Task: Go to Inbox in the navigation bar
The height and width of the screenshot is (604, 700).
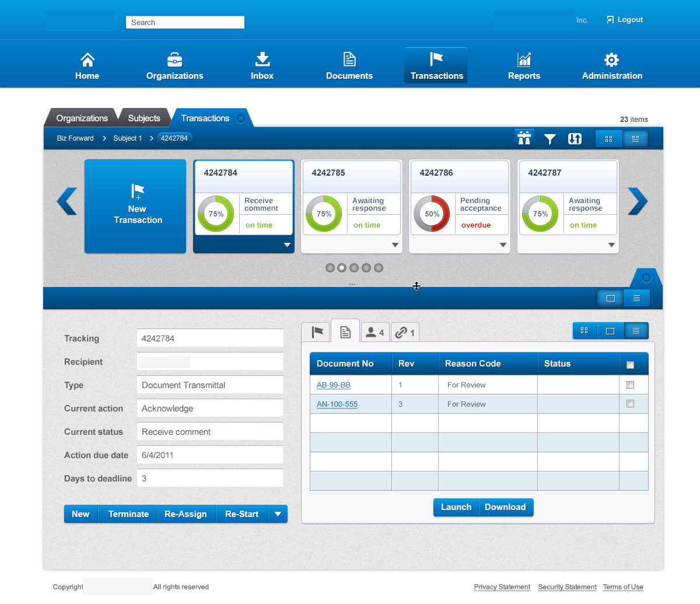Action: [262, 66]
